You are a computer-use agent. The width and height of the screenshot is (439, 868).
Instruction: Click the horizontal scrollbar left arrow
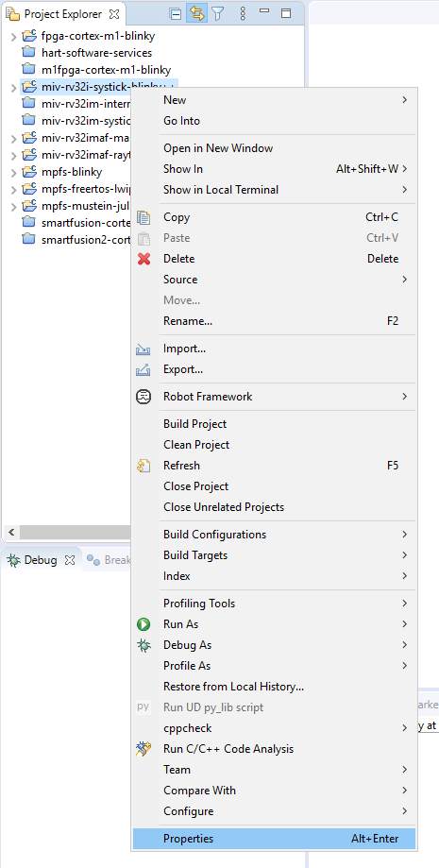(x=11, y=533)
